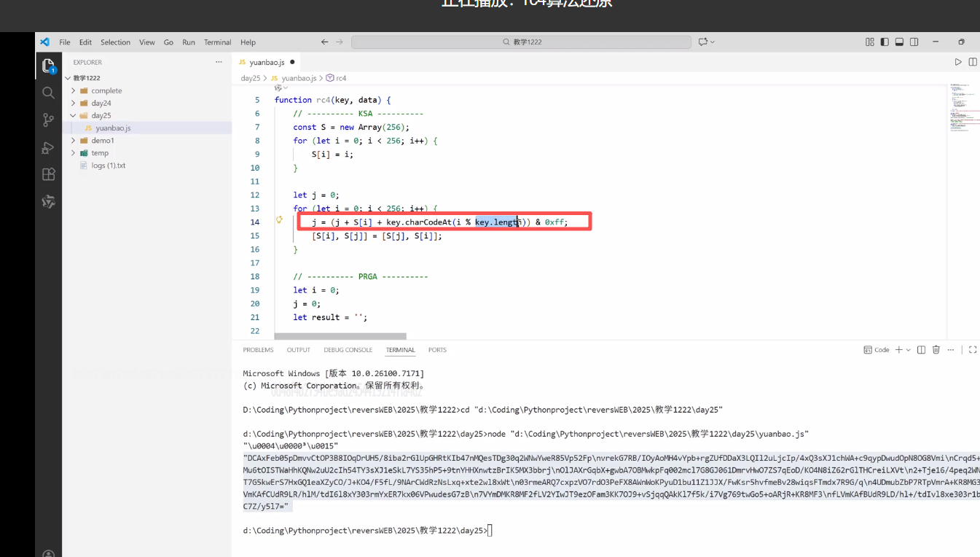This screenshot has height=557, width=980.
Task: Open the Run menu
Action: click(189, 42)
